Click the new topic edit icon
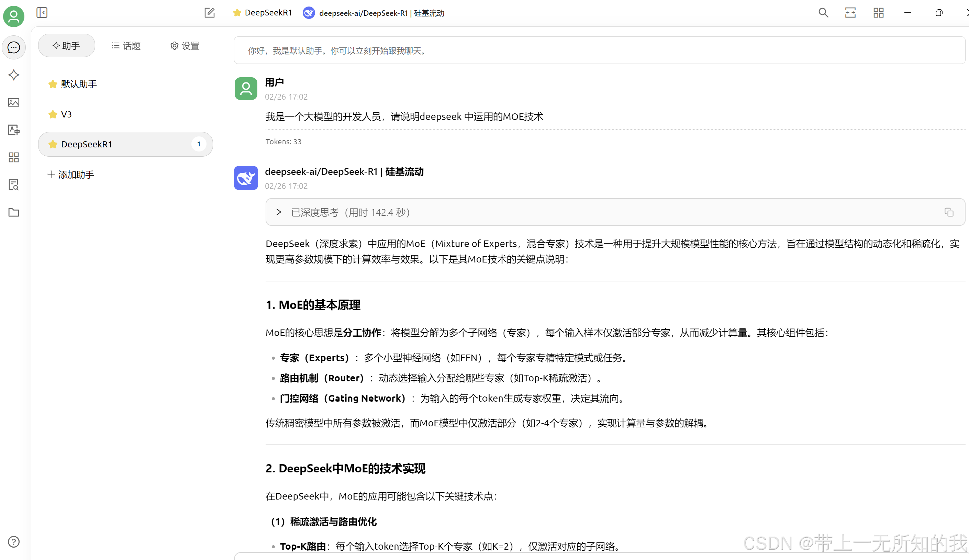The image size is (969, 560). [210, 13]
